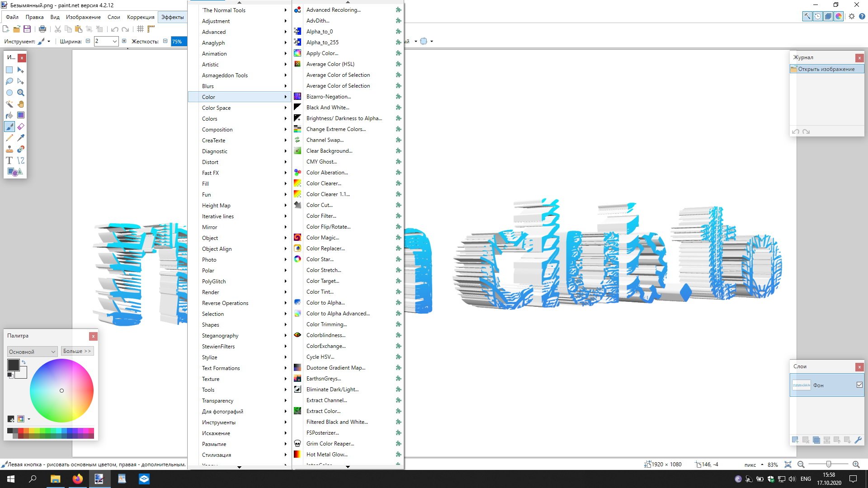Open Windows Start menu

point(11,479)
